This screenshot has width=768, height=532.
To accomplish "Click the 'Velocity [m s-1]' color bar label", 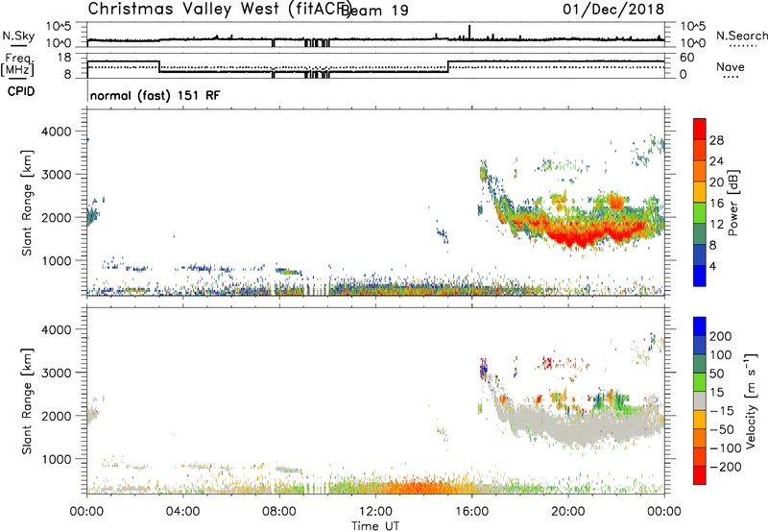I will point(751,400).
